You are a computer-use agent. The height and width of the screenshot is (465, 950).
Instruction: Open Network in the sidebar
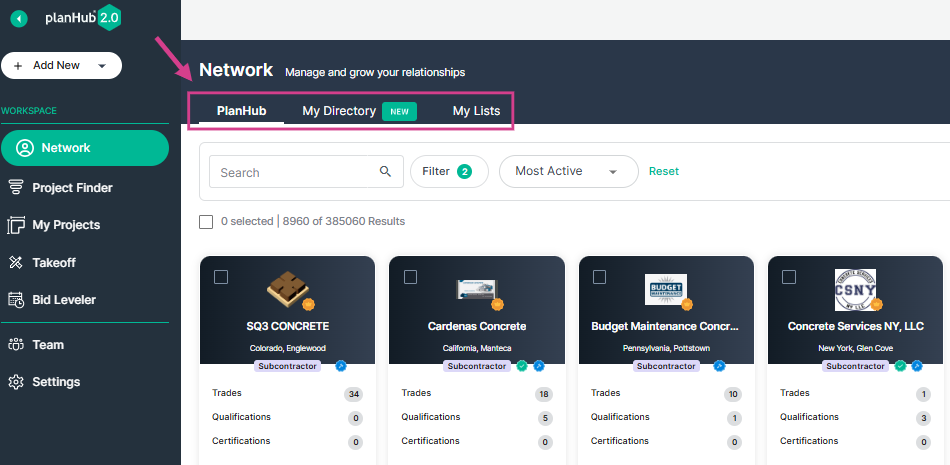(x=85, y=148)
